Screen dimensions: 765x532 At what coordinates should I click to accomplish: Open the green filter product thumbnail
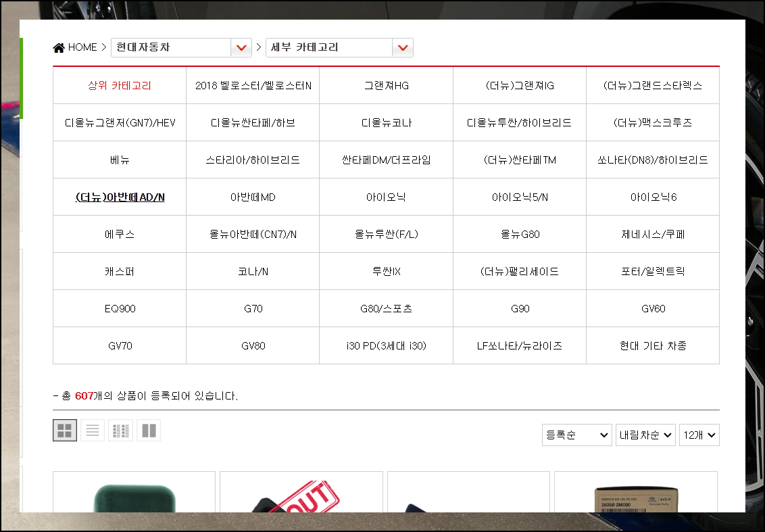134,493
